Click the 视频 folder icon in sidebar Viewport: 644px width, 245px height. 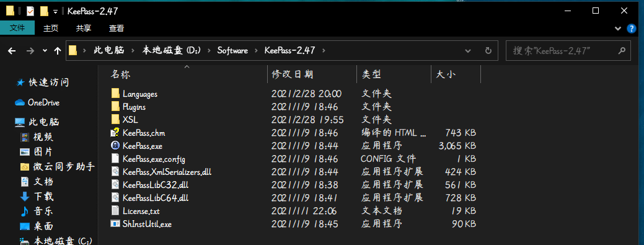pos(25,137)
